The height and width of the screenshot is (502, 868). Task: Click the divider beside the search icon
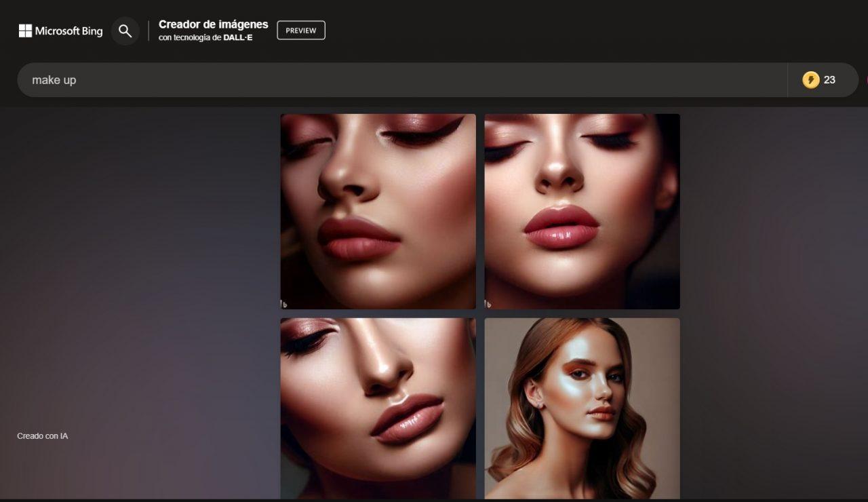click(x=149, y=31)
